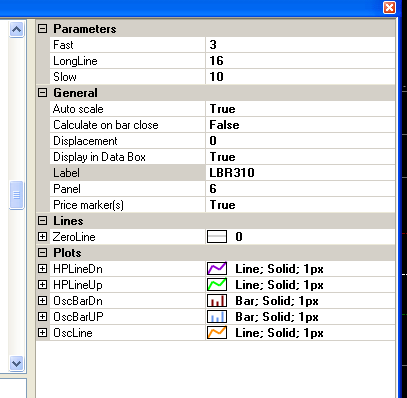Click the OscLine orange line style icon

tap(217, 333)
